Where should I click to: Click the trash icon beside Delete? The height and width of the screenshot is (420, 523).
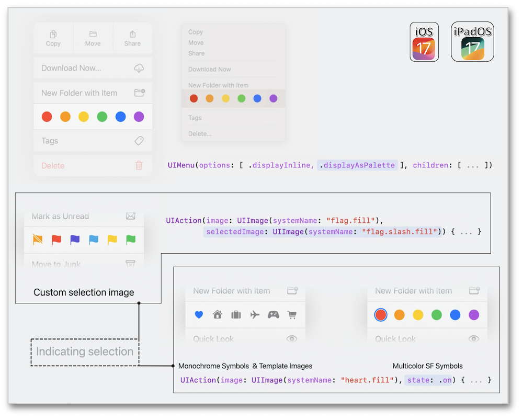point(139,165)
